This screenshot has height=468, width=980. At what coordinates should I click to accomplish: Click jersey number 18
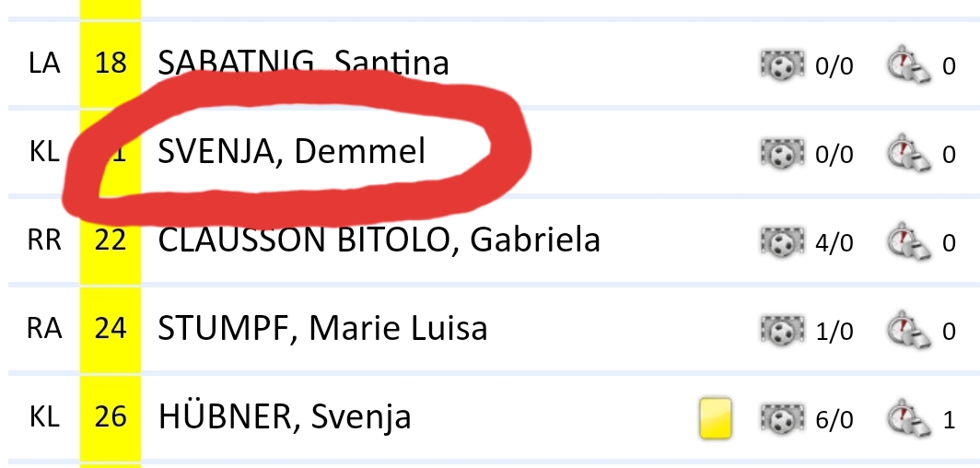click(111, 64)
